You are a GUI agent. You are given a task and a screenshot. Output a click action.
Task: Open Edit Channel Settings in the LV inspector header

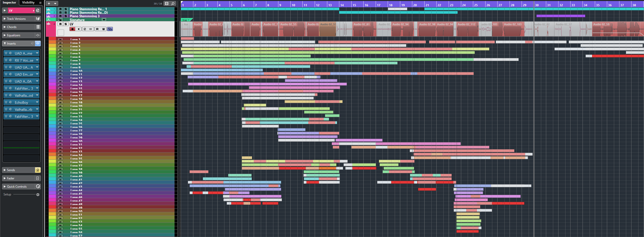point(38,11)
